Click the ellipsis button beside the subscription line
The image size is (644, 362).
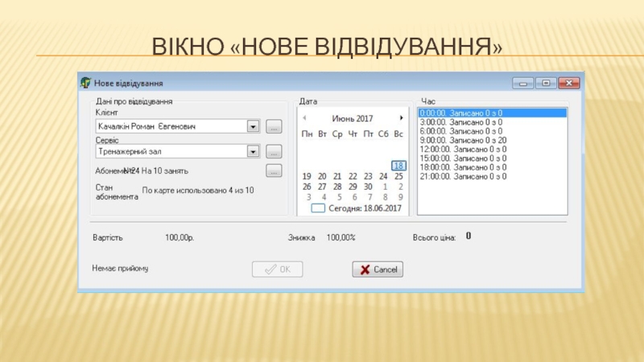click(x=274, y=171)
